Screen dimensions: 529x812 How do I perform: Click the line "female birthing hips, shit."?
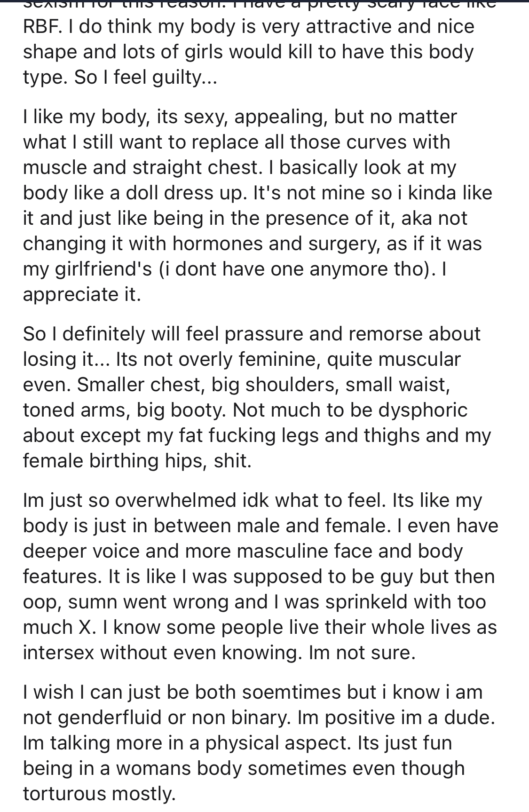(x=137, y=461)
